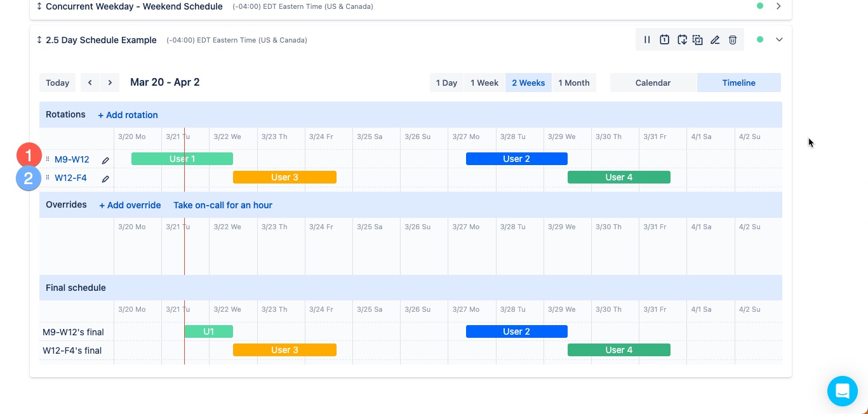Expand the Concurrent Weekday - Weekend Schedule
Screen dimensions: 868x414
[x=779, y=6]
